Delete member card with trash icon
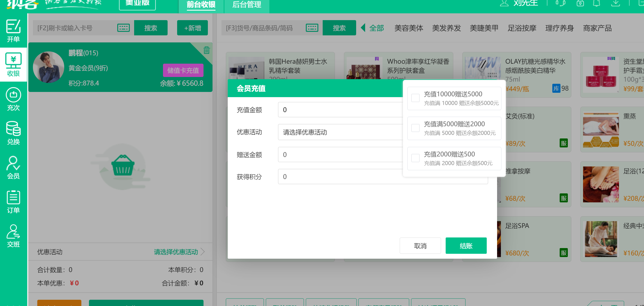The height and width of the screenshot is (306, 644). coord(207,50)
